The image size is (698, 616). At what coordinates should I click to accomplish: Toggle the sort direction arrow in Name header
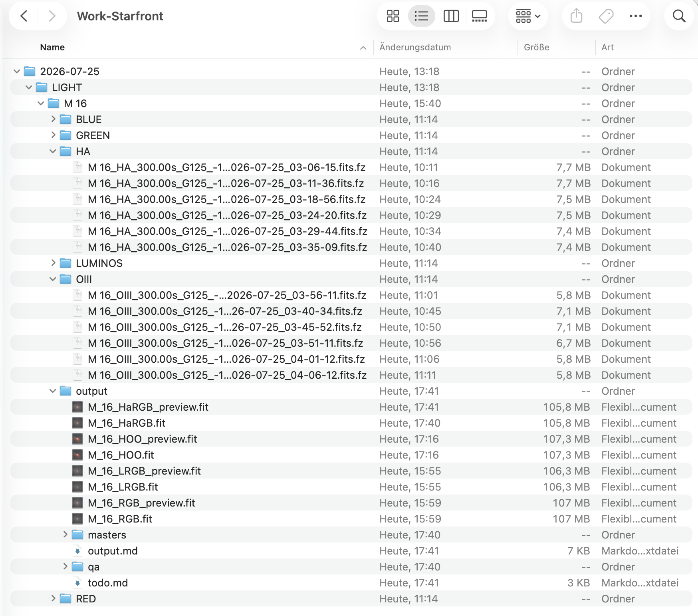[x=363, y=48]
